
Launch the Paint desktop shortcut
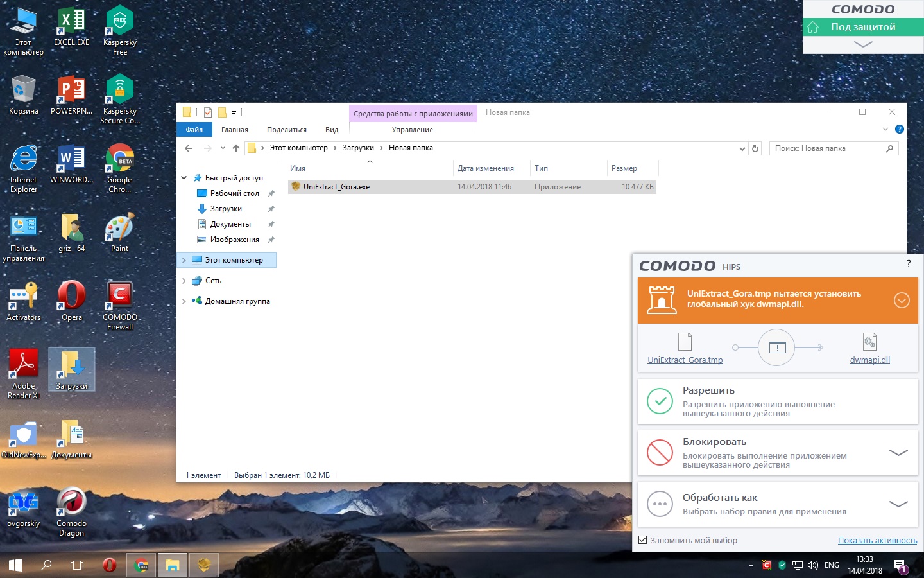(x=119, y=233)
